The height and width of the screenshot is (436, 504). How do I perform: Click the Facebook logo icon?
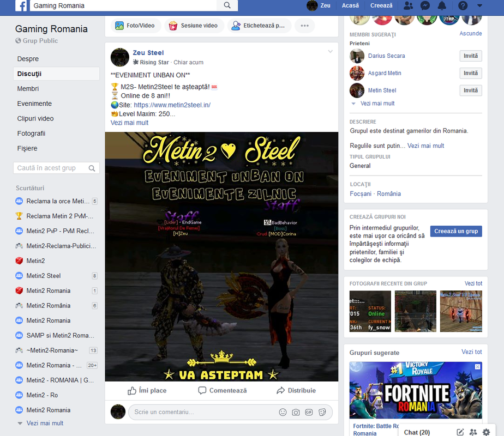21,5
